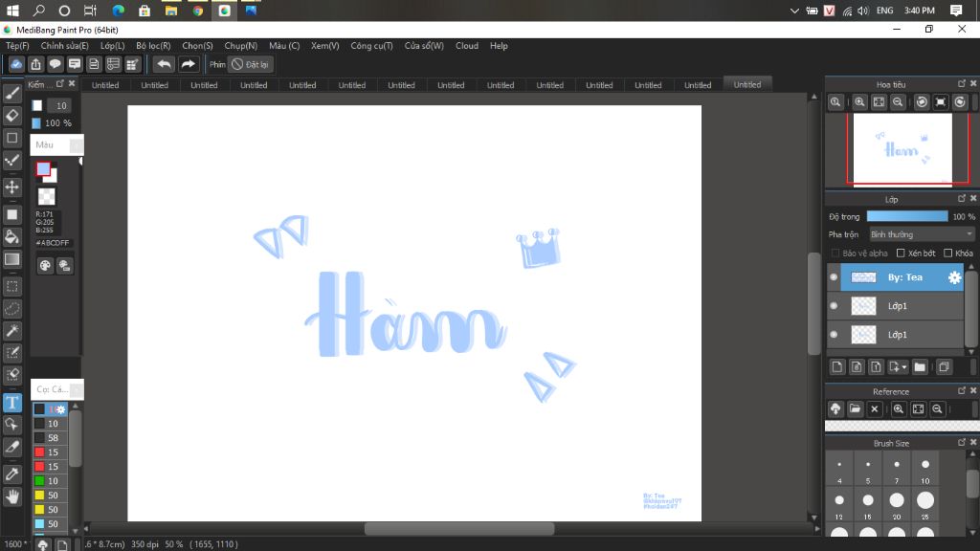Show hidden system tray icons
Screen dimensions: 980x551
point(794,11)
